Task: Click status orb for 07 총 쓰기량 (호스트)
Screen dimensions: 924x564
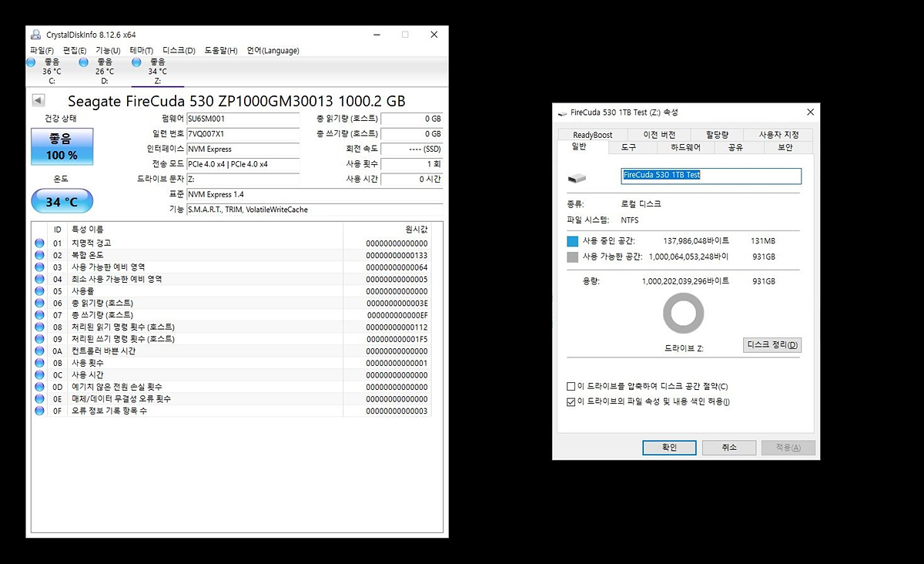Action: point(39,315)
